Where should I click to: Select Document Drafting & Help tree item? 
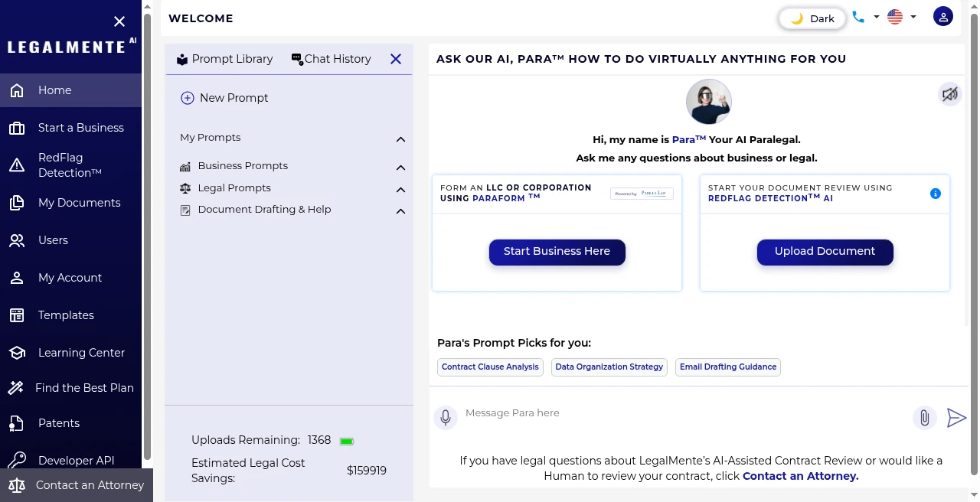click(x=264, y=210)
